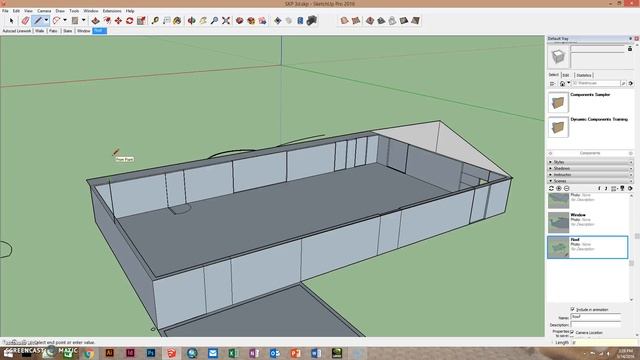Image resolution: width=640 pixels, height=360 pixels.
Task: Open the Draw menu
Action: (60, 11)
